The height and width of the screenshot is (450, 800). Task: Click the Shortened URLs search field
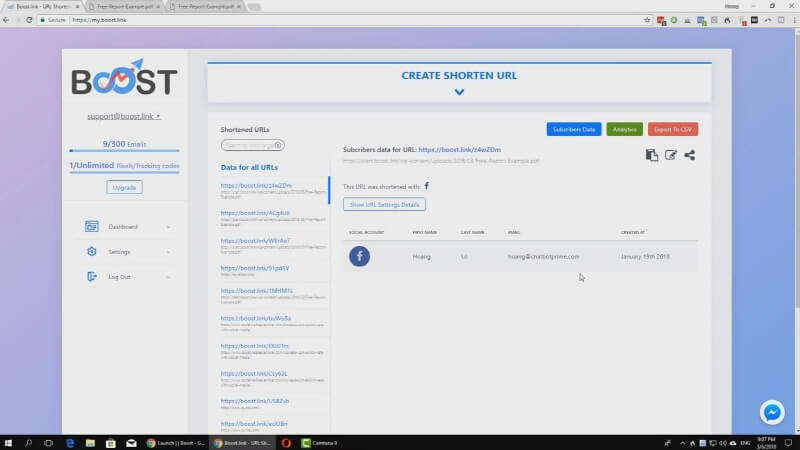tap(253, 145)
